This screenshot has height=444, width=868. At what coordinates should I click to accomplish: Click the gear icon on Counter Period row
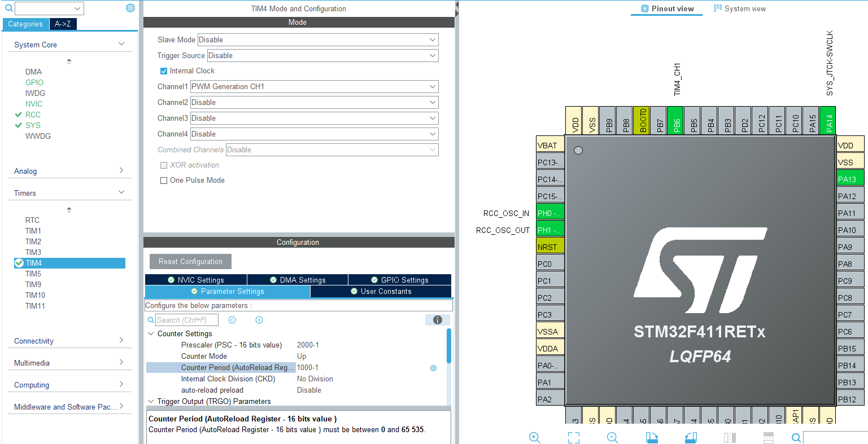pos(434,368)
